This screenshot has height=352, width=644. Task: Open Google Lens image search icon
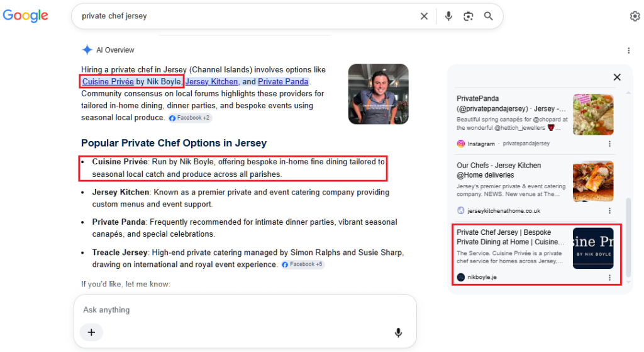pos(468,16)
